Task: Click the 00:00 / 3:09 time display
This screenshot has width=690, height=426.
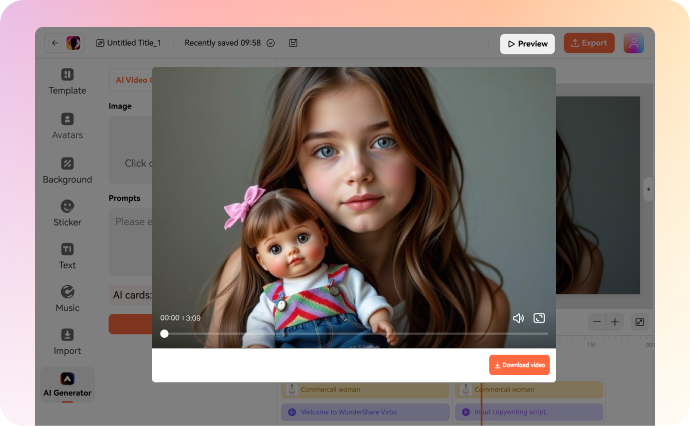Action: tap(180, 318)
